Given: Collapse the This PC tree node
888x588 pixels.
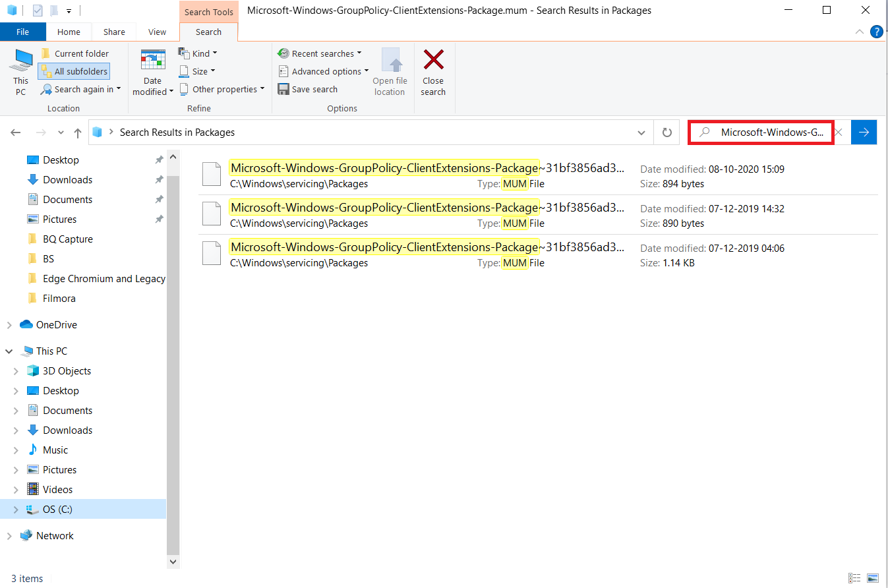Looking at the screenshot, I should pyautogui.click(x=9, y=351).
